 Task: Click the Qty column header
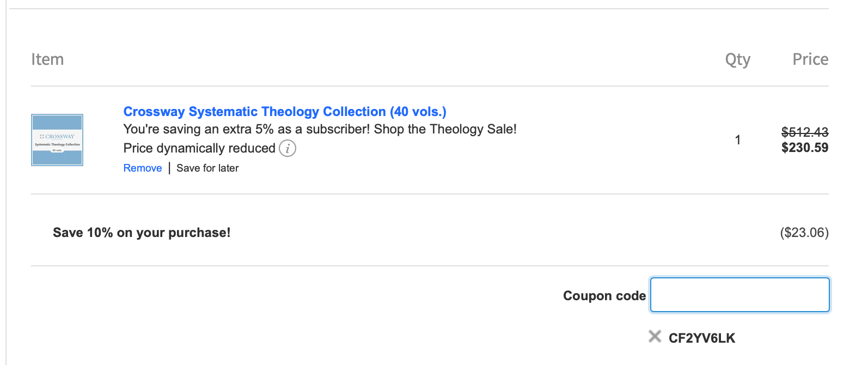(x=737, y=59)
